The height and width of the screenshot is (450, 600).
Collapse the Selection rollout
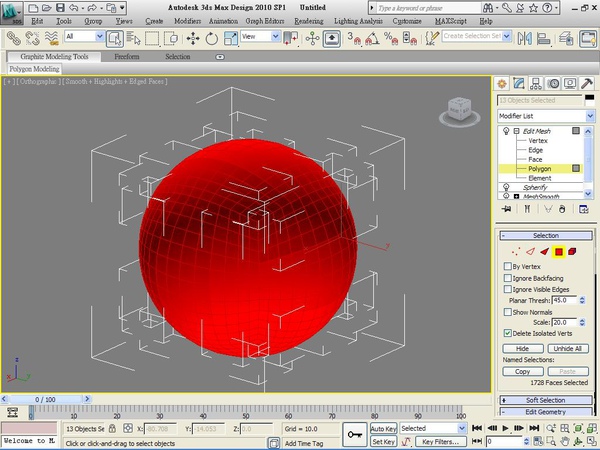click(546, 235)
